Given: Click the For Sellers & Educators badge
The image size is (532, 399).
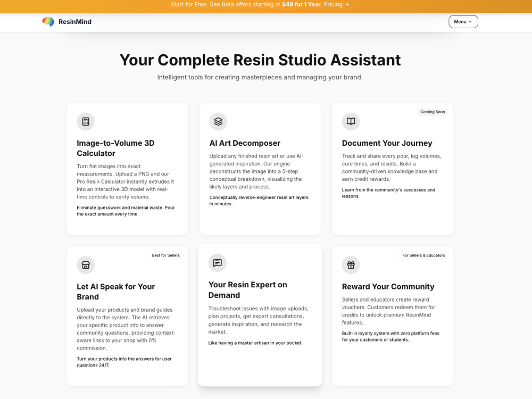Looking at the screenshot, I should [423, 255].
